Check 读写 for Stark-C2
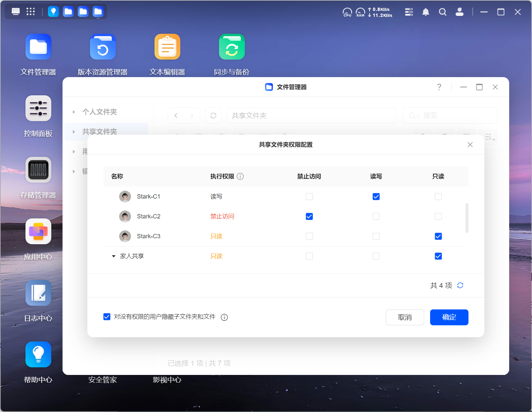Image resolution: width=532 pixels, height=412 pixels. click(376, 216)
